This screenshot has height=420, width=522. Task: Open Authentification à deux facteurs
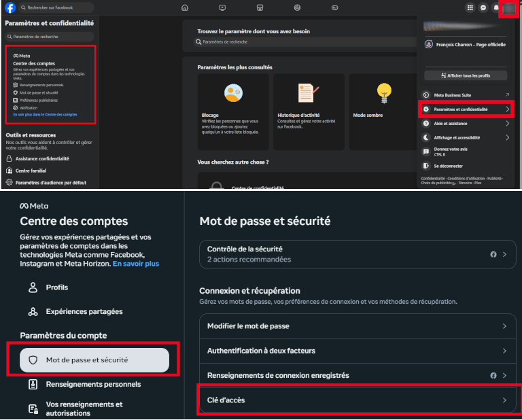click(358, 351)
